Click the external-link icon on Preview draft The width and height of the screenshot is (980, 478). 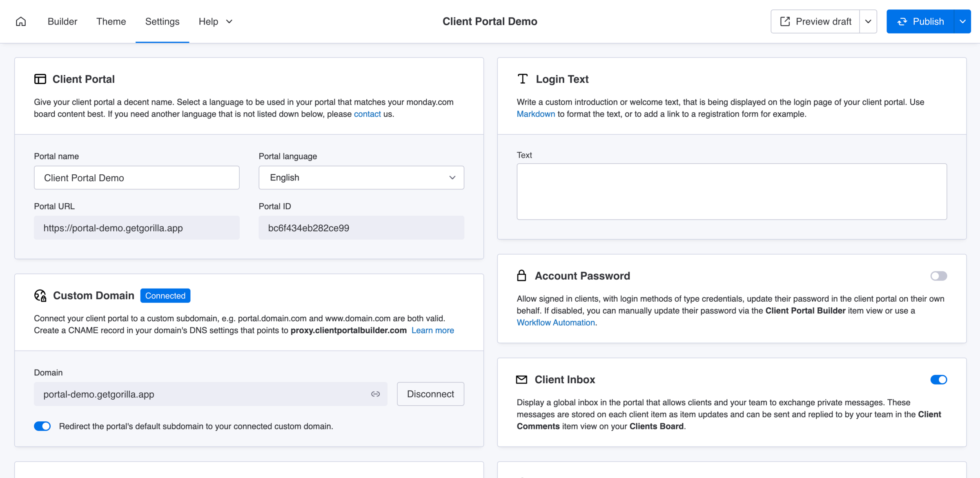785,21
